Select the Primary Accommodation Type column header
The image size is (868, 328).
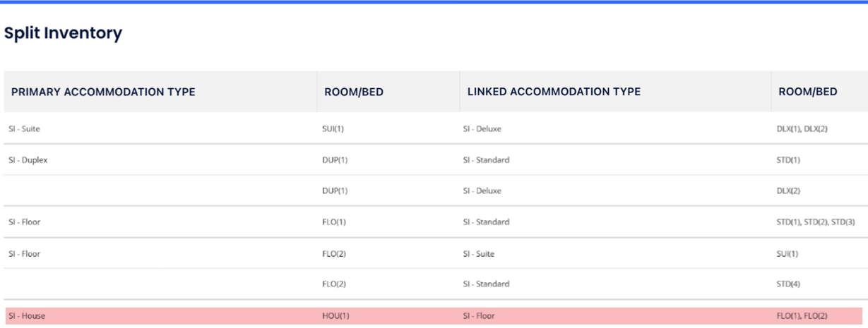click(103, 92)
